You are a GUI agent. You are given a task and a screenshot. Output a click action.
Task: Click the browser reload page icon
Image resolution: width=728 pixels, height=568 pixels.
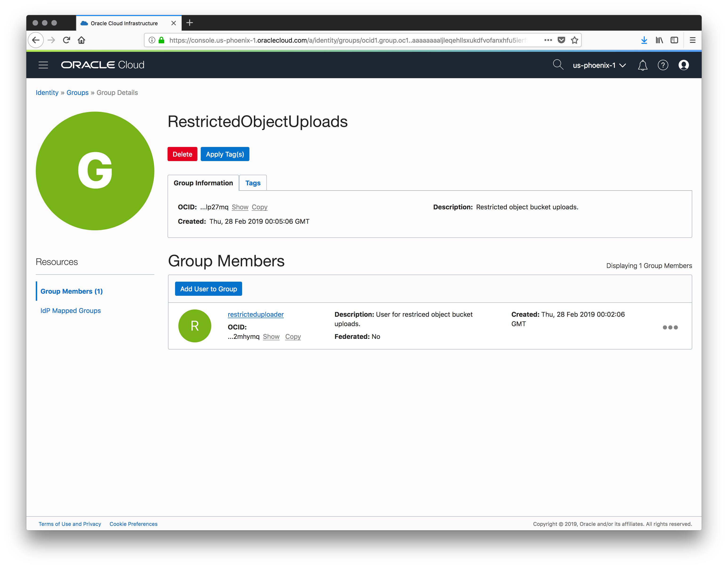pyautogui.click(x=67, y=40)
